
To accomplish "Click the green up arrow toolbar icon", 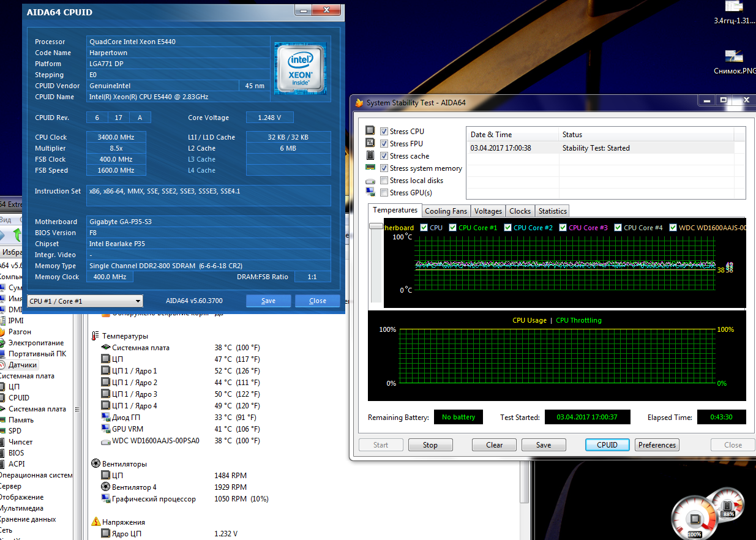I will tap(17, 234).
